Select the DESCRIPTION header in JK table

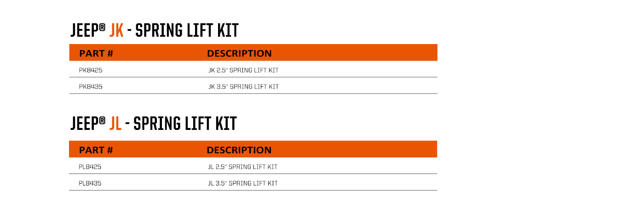(x=239, y=53)
